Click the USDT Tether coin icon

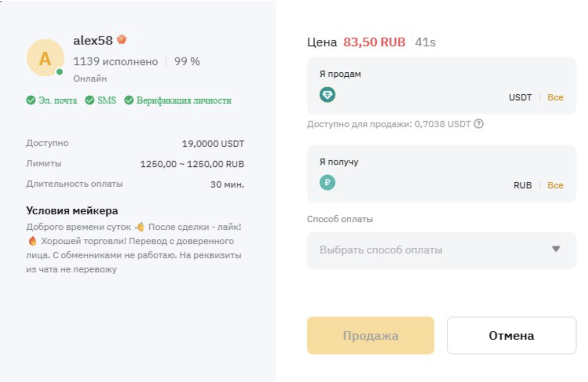pyautogui.click(x=328, y=95)
